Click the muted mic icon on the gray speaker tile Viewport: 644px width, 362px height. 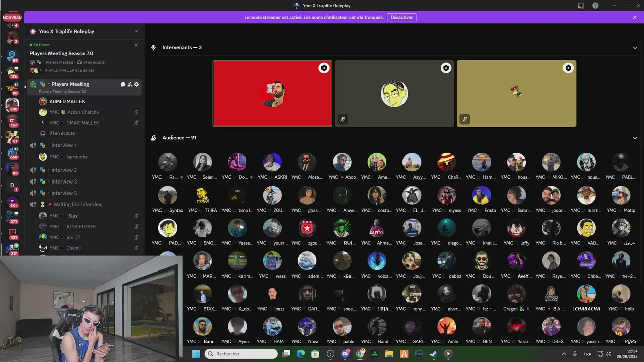pyautogui.click(x=343, y=119)
